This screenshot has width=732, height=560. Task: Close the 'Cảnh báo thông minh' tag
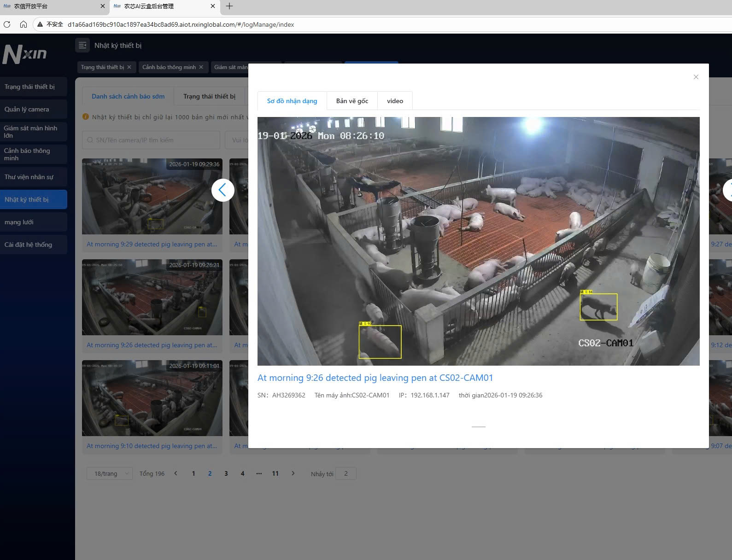coord(201,67)
